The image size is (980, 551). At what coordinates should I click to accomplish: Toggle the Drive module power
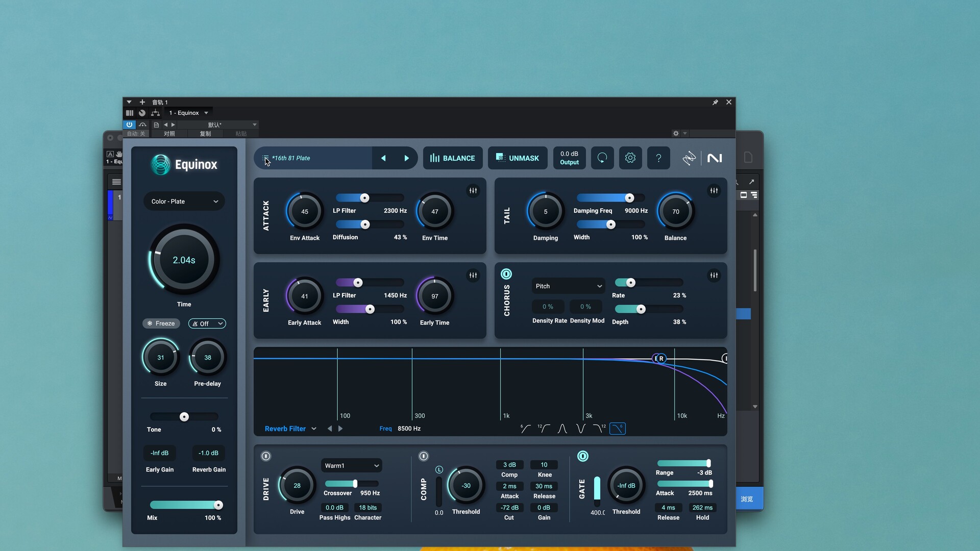pos(266,456)
